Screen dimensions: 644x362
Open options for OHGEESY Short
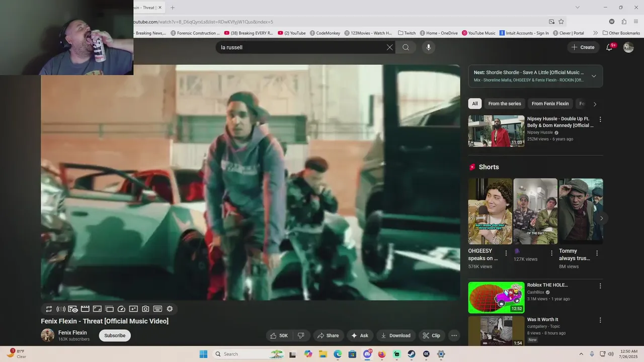click(506, 253)
